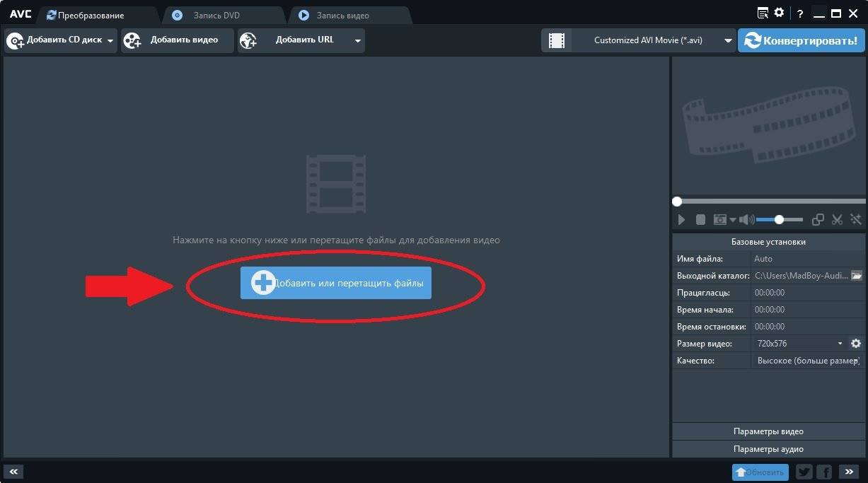Open the 720x576 video size dropdown
This screenshot has width=868, height=483.
point(840,344)
